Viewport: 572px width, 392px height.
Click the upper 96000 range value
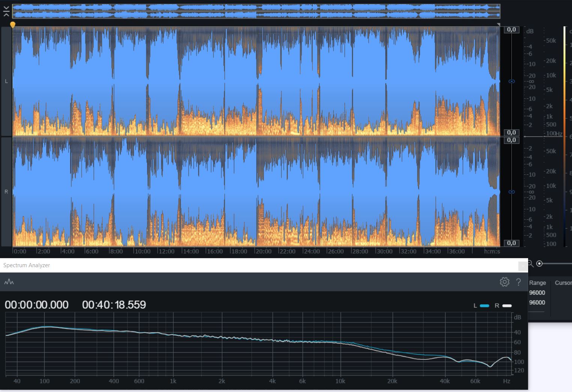pos(537,293)
